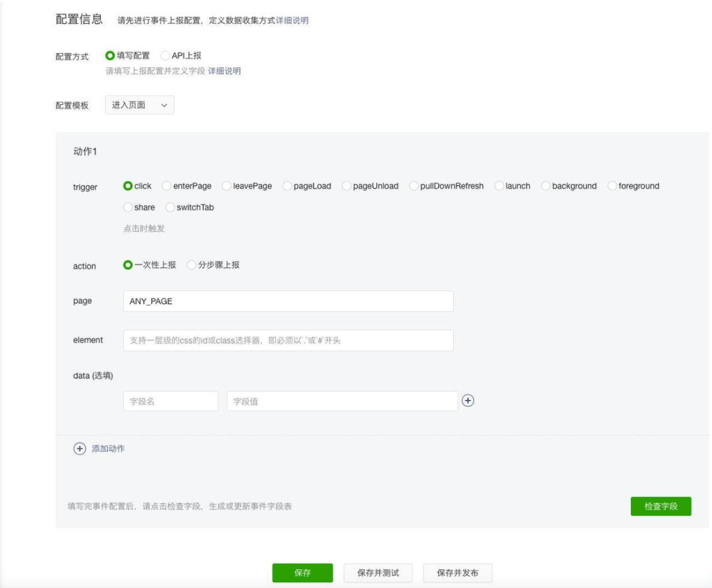Screen dimensions: 712x588
Task: Choose the leavePage trigger radio button
Action: pos(227,186)
